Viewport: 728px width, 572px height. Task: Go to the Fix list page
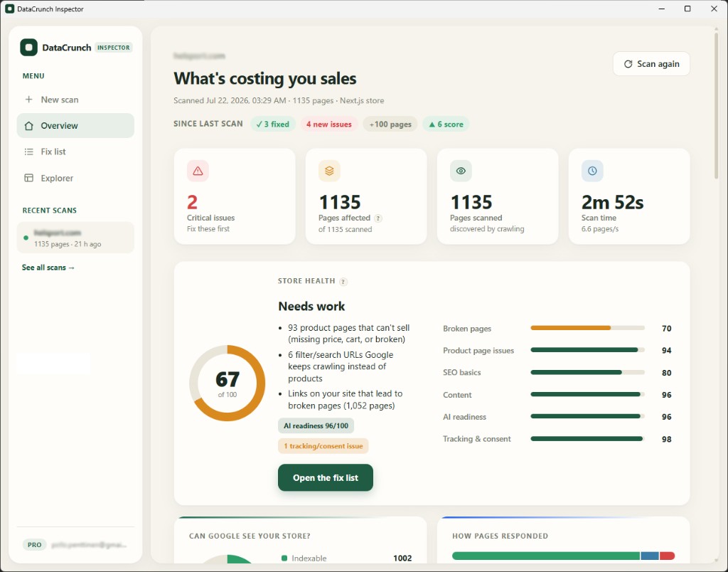pyautogui.click(x=75, y=152)
